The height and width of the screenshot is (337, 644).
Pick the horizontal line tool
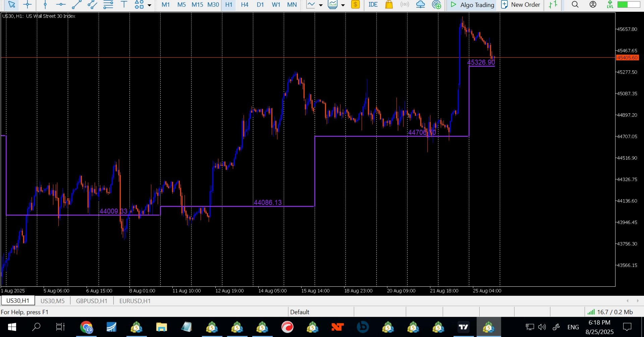coord(61,5)
